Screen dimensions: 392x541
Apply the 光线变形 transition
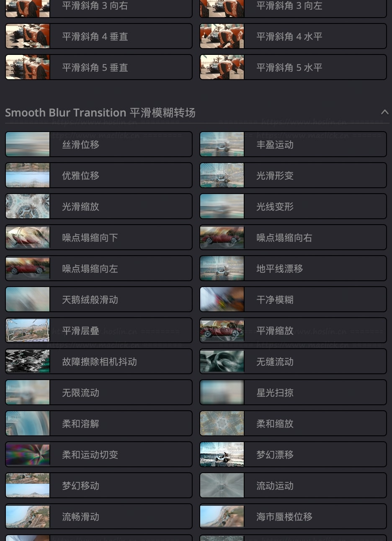293,207
